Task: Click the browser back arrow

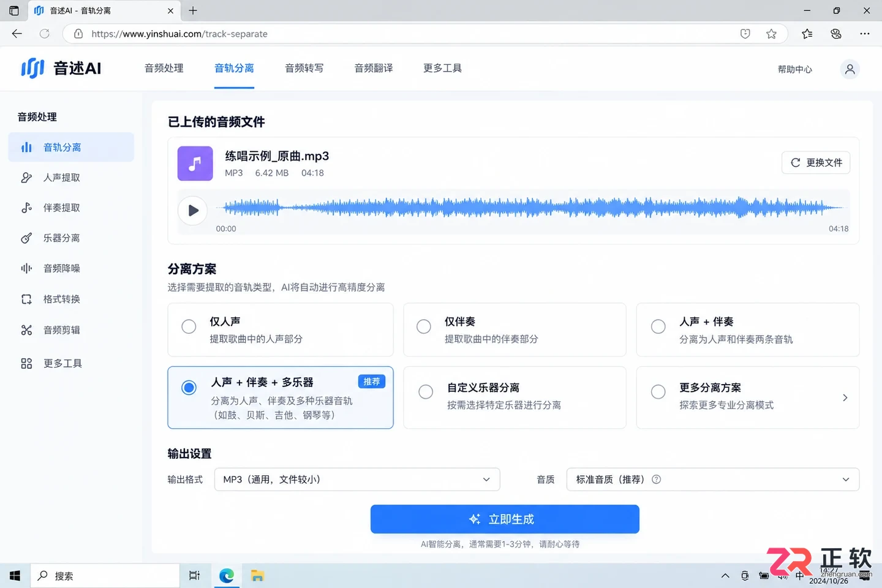Action: pyautogui.click(x=17, y=34)
